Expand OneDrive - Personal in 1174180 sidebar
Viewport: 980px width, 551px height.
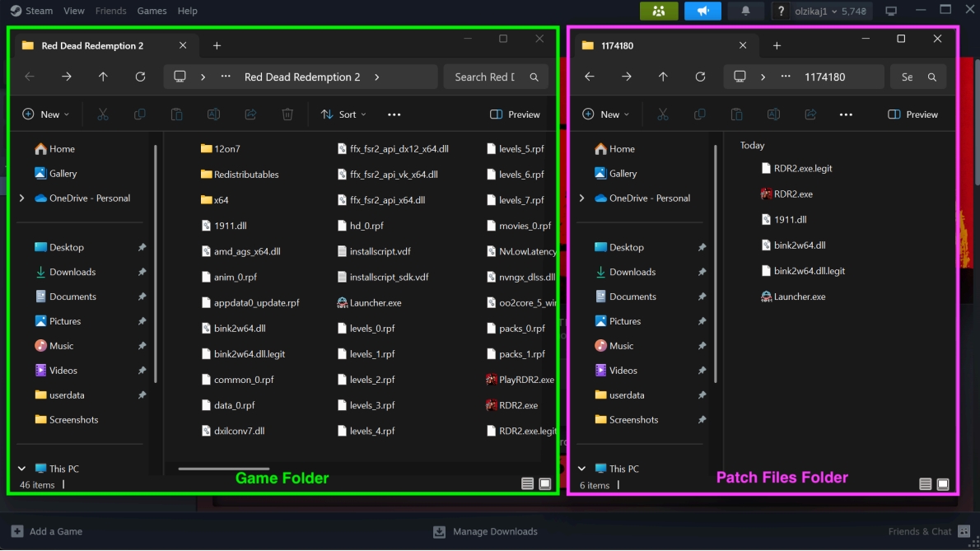coord(582,198)
